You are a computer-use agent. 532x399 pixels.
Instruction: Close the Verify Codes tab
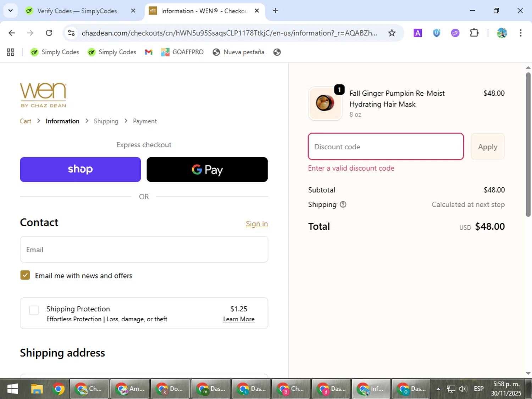click(133, 11)
